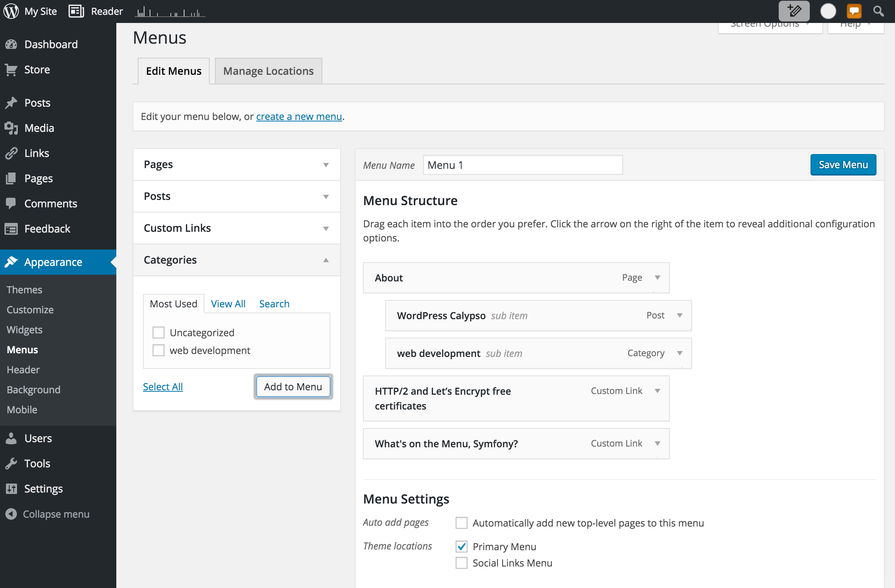
Task: Click the Media sidebar icon
Action: pos(12,128)
